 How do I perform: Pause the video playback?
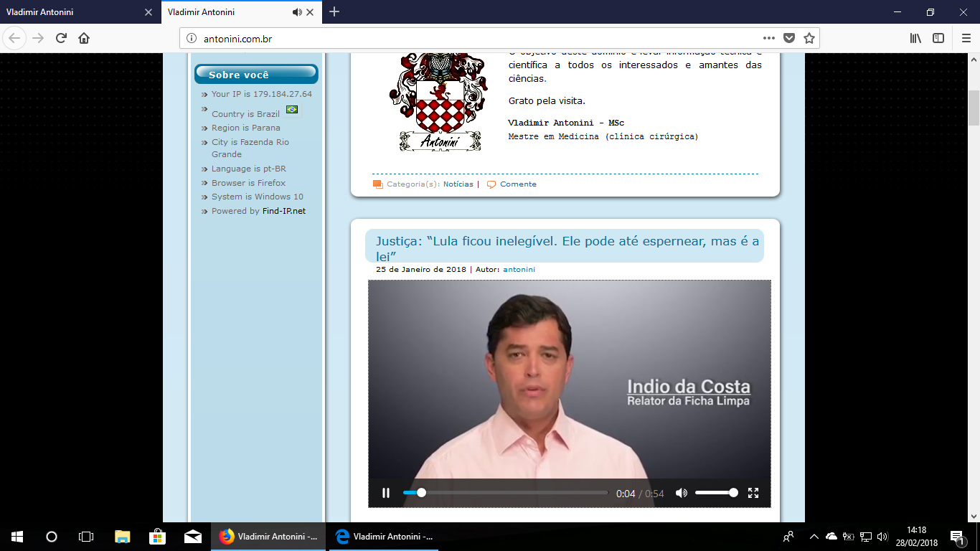(386, 493)
